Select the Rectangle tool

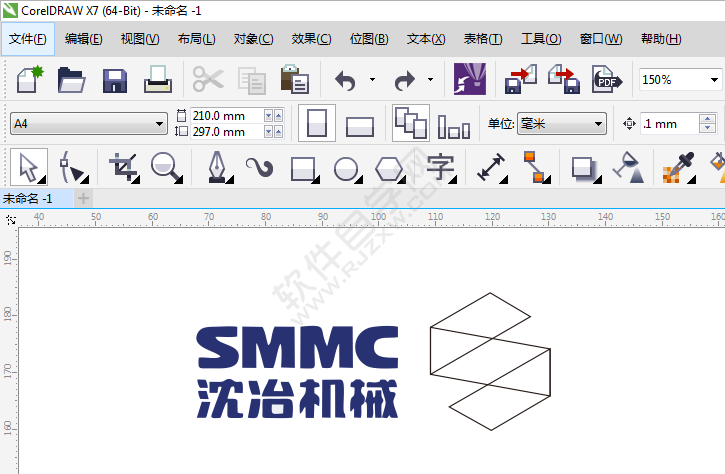pyautogui.click(x=304, y=169)
